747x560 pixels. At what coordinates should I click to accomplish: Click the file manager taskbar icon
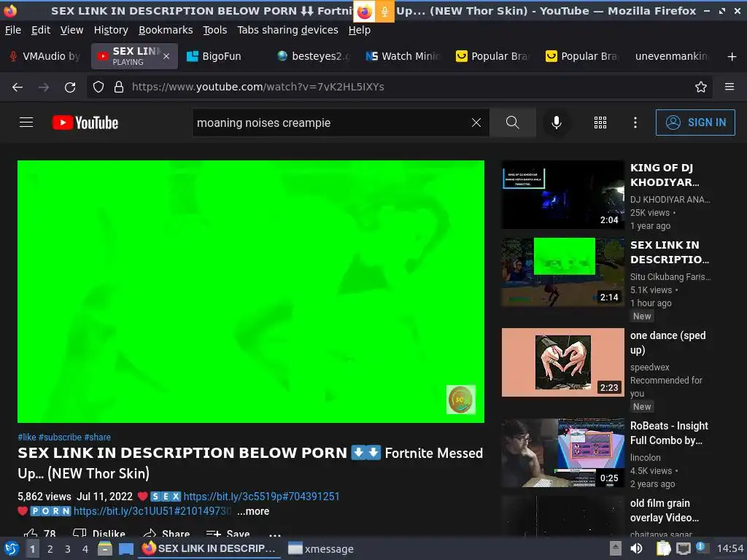(105, 549)
